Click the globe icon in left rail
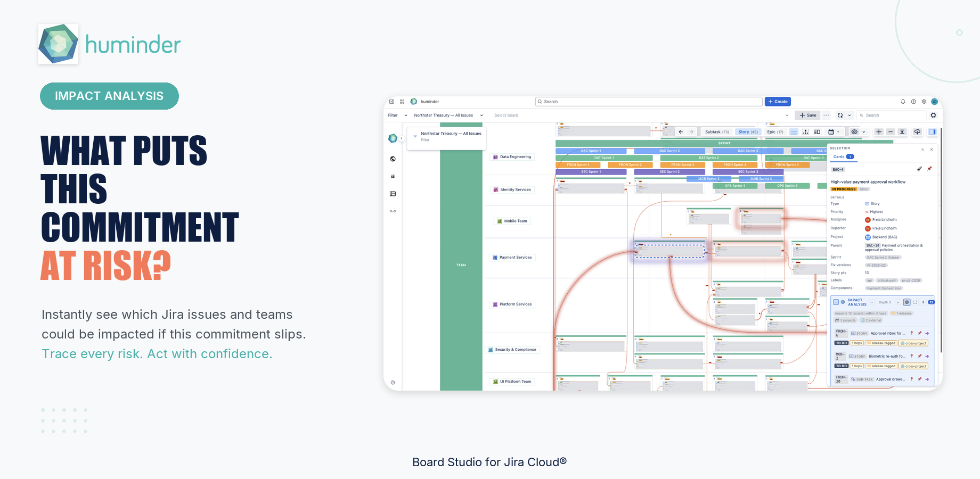 click(393, 159)
